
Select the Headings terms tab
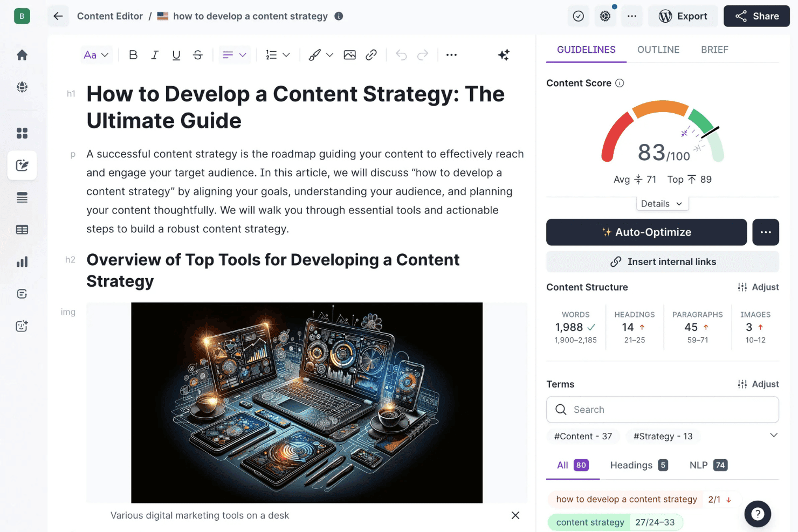639,465
